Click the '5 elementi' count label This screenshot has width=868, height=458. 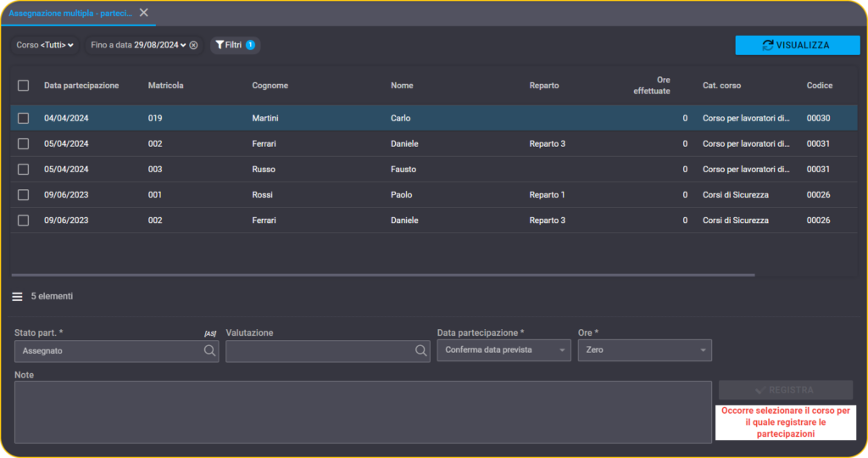tap(52, 296)
